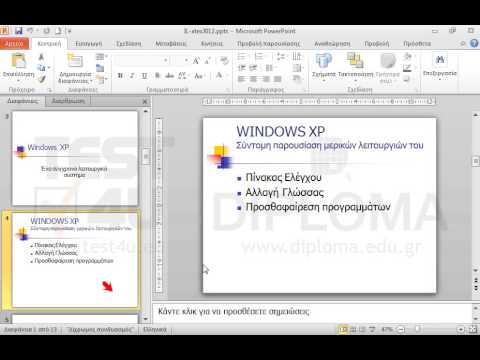Image resolution: width=480 pixels, height=360 pixels.
Task: Toggle text Shadow formatting
Action: (x=157, y=76)
